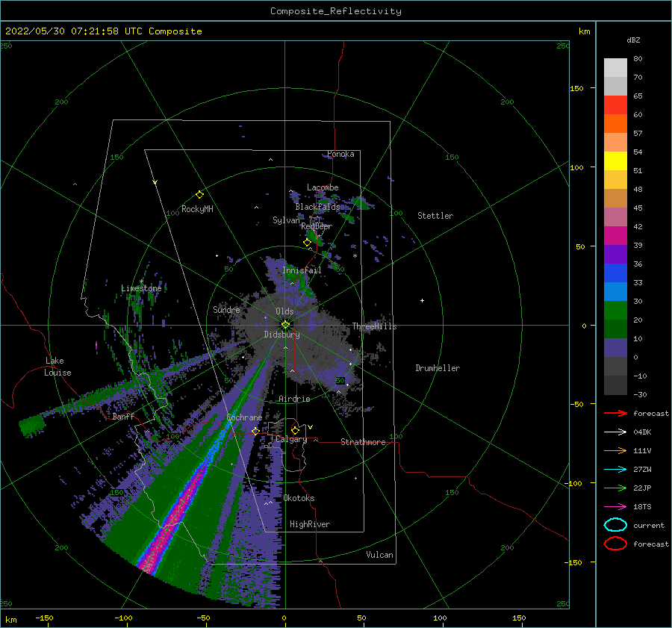Select the white 04DK arrow icon

coord(615,432)
